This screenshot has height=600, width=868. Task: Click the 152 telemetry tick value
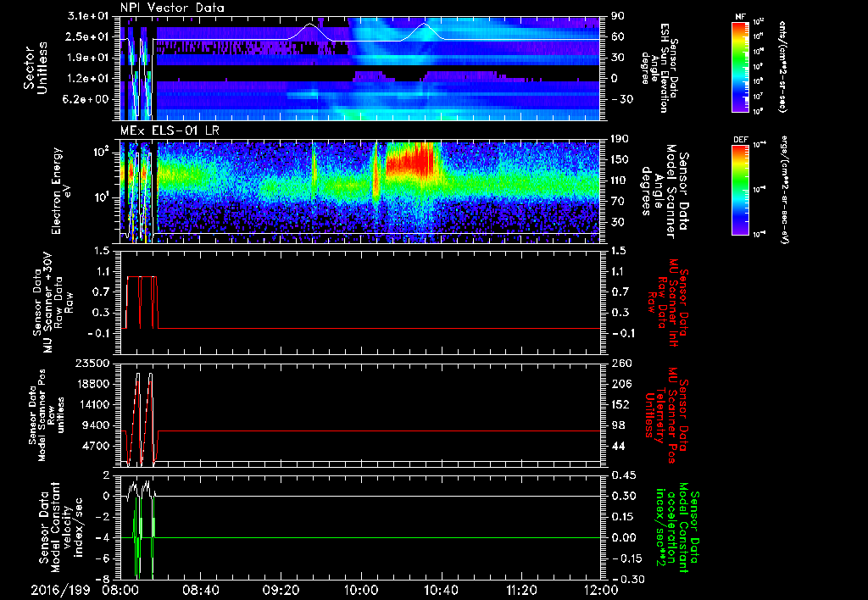621,405
